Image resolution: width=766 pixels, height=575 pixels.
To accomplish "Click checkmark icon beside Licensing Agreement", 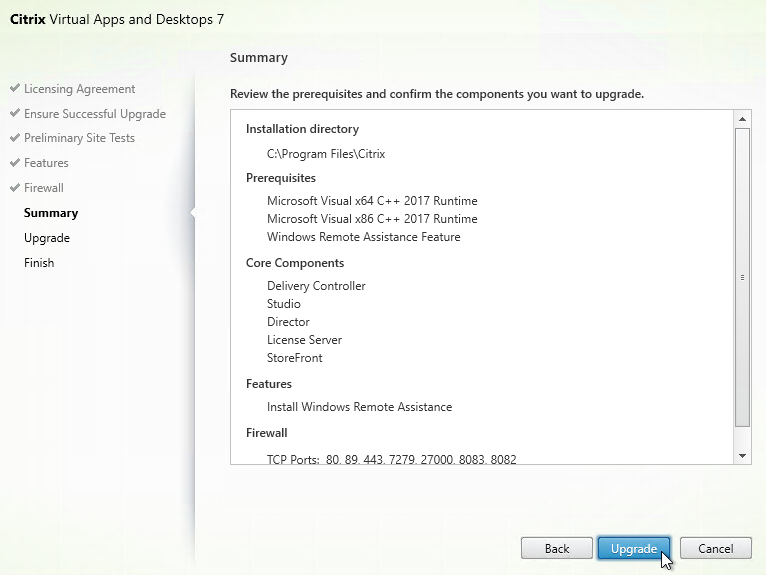I will tap(15, 88).
